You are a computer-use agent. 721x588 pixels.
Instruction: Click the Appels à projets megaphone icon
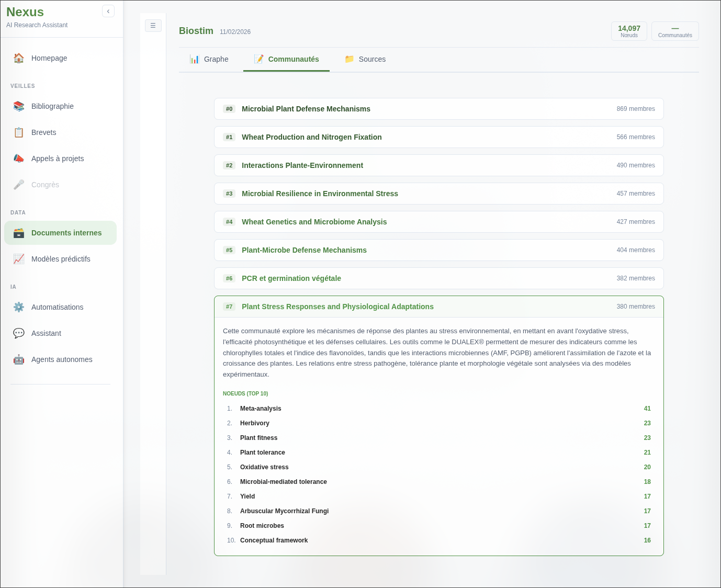pos(19,159)
